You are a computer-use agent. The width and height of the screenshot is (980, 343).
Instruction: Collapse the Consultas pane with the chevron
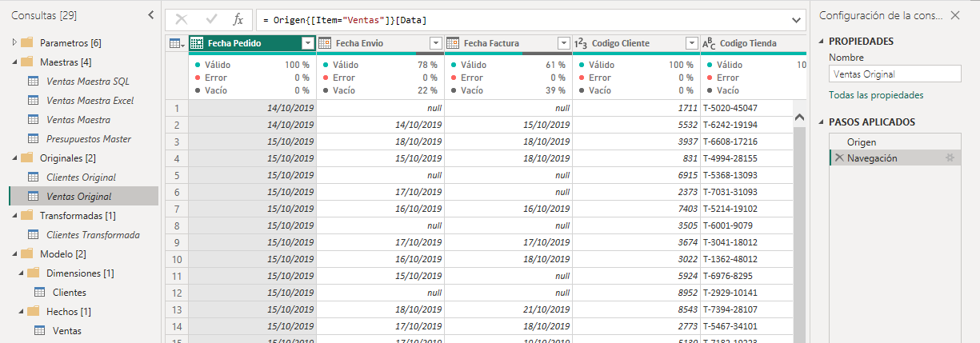click(x=151, y=15)
